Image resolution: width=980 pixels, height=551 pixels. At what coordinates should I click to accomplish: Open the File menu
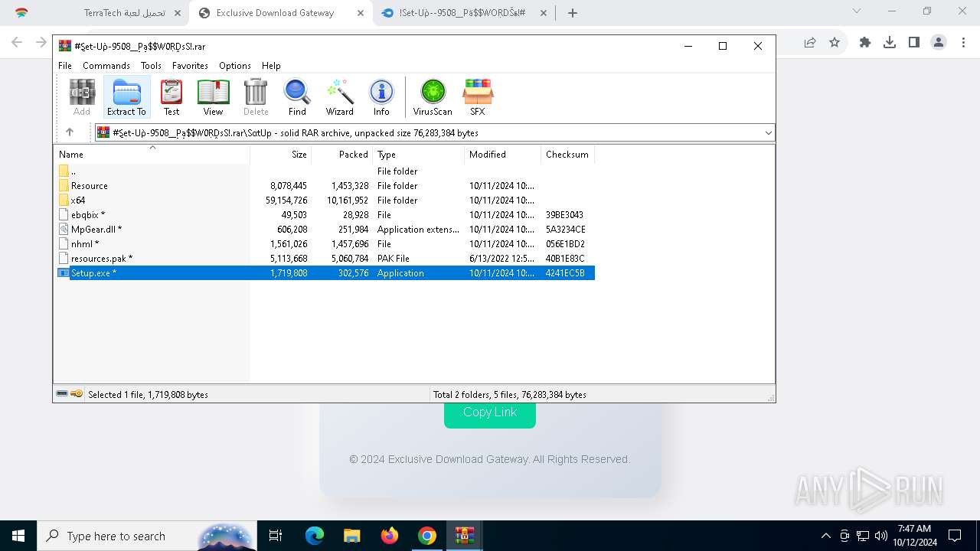click(65, 66)
